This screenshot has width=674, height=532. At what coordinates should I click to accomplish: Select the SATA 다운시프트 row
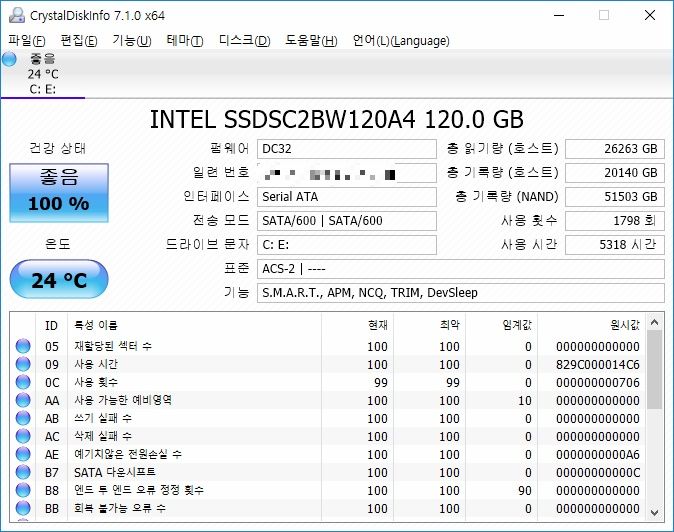coord(328,472)
